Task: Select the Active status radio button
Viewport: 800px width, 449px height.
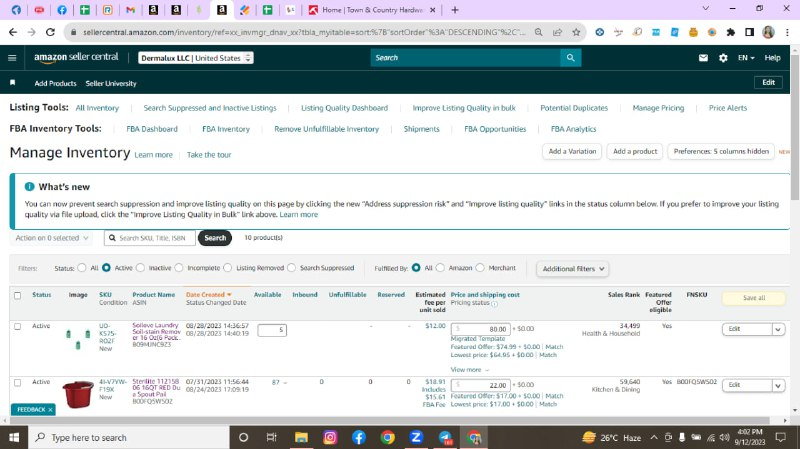Action: (x=106, y=268)
